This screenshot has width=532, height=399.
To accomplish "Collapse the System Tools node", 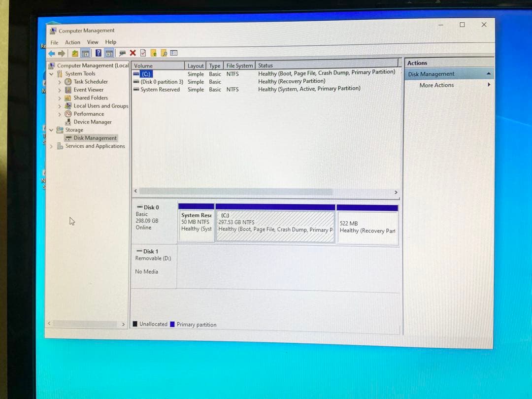I will click(51, 73).
